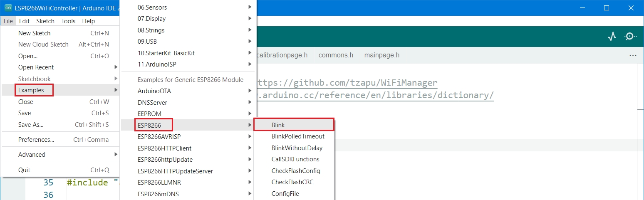This screenshot has height=200, width=644.
Task: Open the Serial Plotter icon
Action: [612, 37]
